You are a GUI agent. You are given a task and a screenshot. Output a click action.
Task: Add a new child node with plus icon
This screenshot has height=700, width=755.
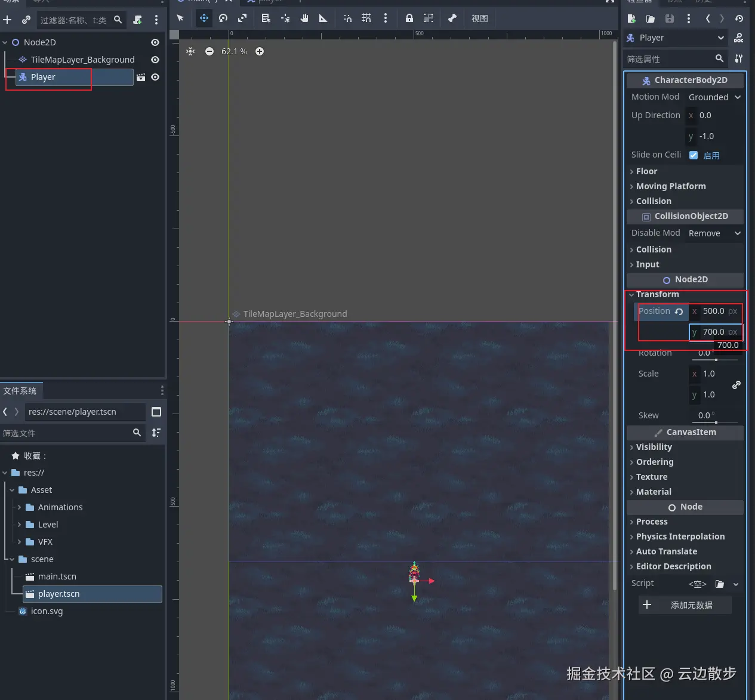(7, 20)
